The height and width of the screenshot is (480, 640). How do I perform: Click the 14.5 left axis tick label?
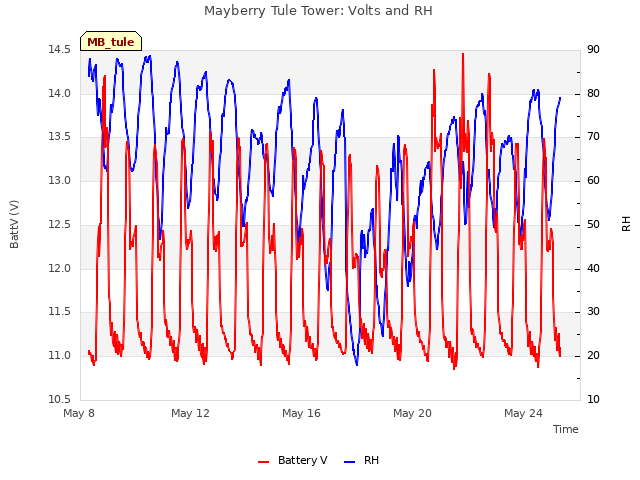59,50
